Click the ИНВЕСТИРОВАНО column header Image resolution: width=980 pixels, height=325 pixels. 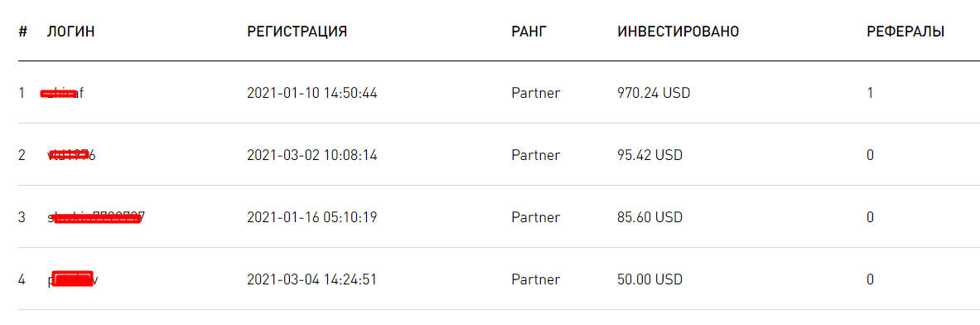coord(678,32)
